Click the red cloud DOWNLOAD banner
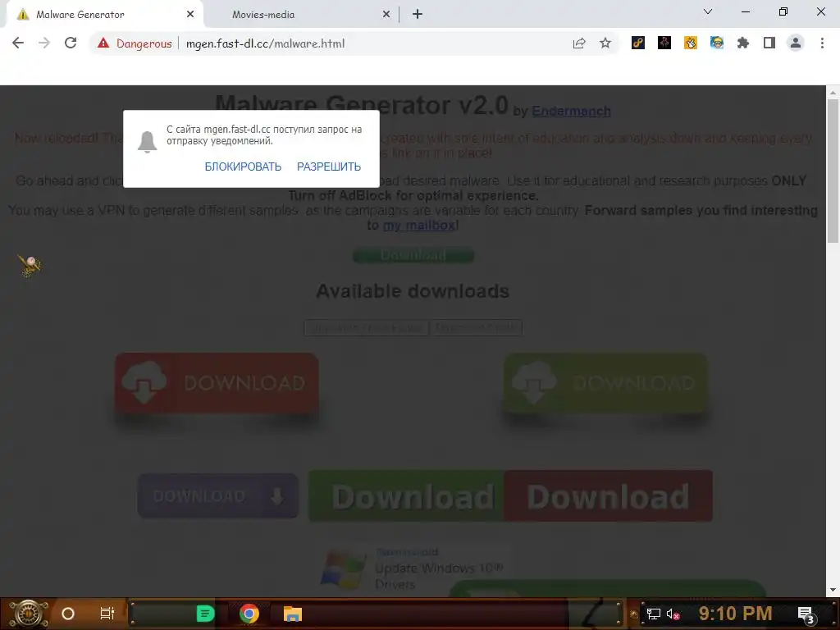Image resolution: width=840 pixels, height=630 pixels. pyautogui.click(x=217, y=382)
